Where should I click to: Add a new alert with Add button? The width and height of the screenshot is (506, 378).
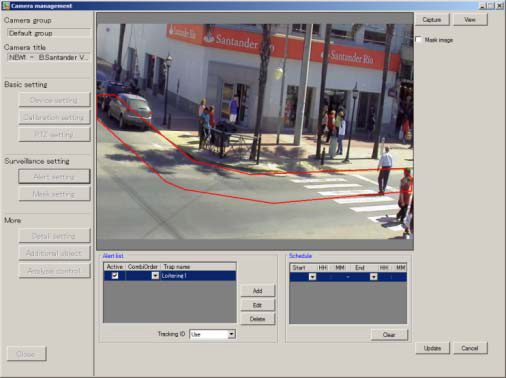point(257,291)
